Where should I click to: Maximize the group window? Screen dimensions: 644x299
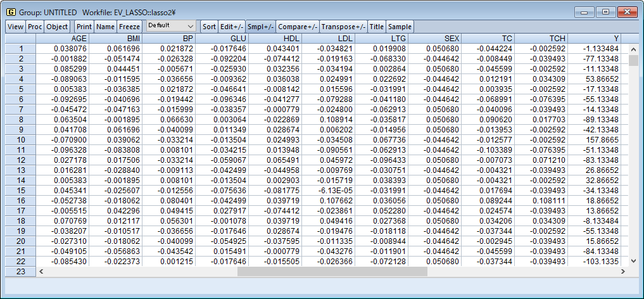pyautogui.click(x=605, y=12)
